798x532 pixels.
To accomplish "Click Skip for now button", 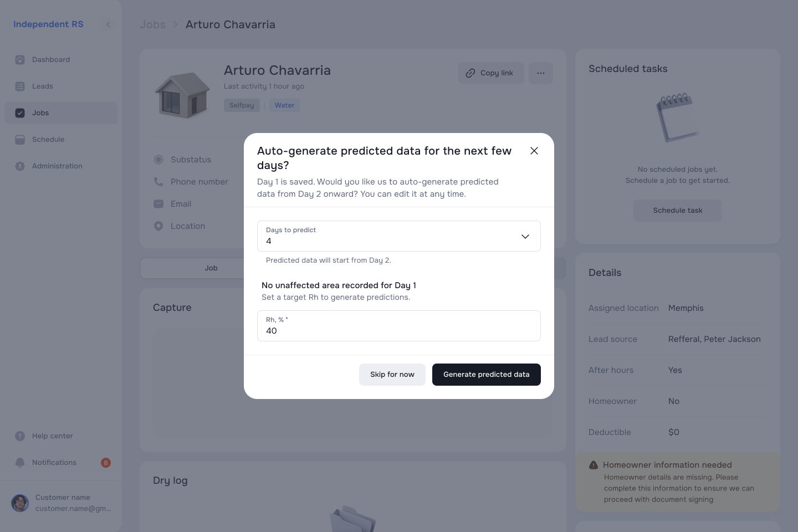I will click(392, 375).
